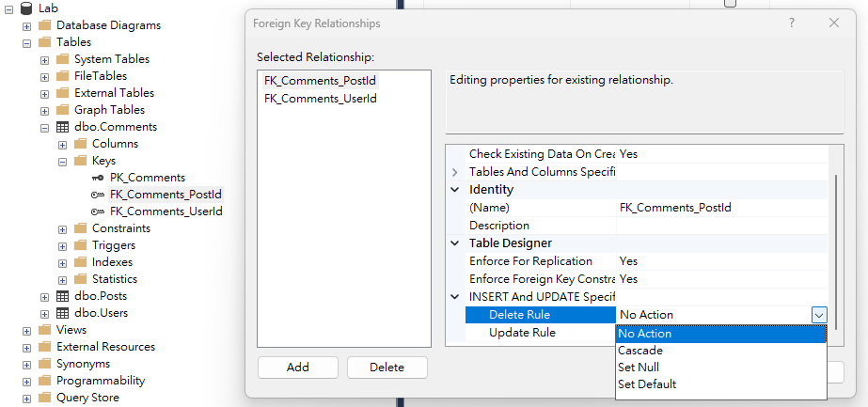Open the Delete Rule dropdown arrow
868x407 pixels.
tap(819, 315)
